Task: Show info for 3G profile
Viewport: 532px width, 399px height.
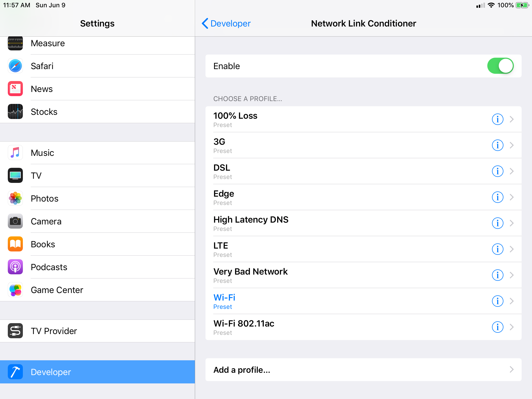Action: pos(497,145)
